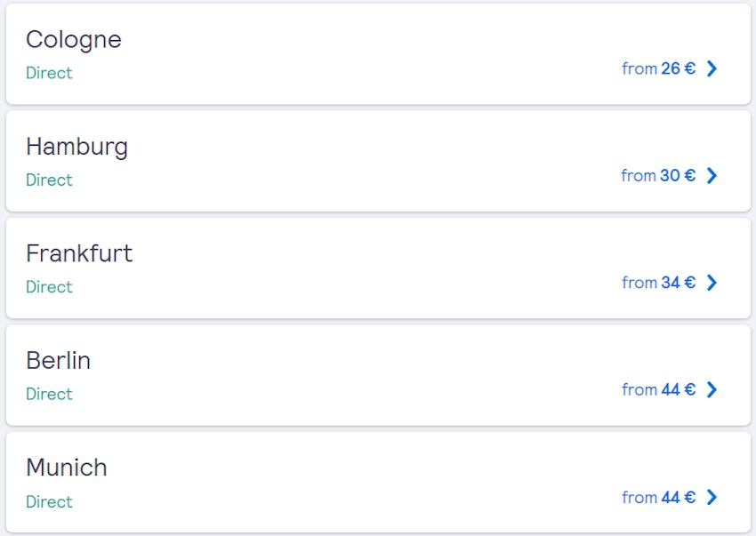
Task: Click the 'Direct' label under Berlin
Action: pos(49,394)
